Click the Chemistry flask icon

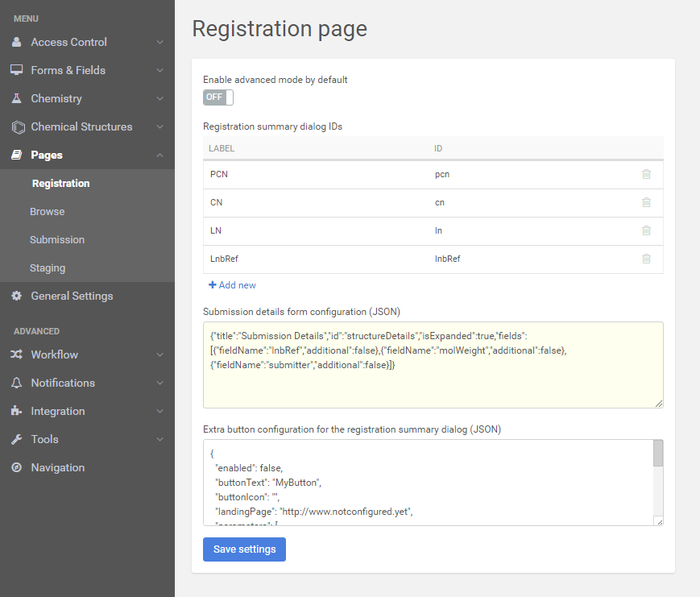click(16, 98)
